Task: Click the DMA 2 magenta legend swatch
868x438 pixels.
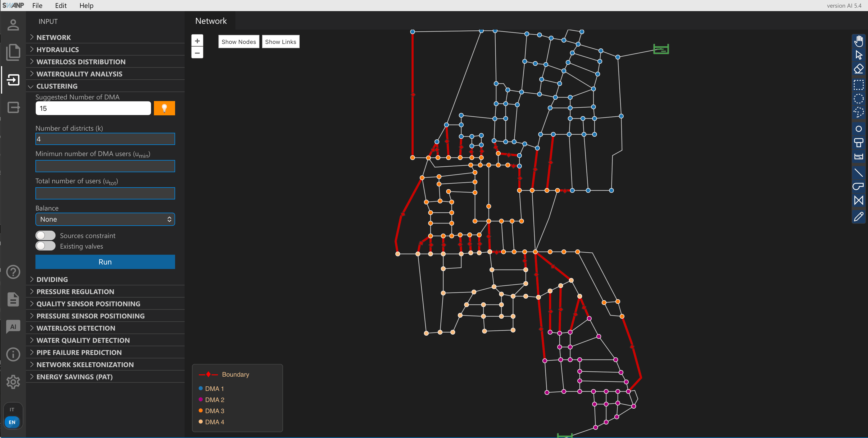Action: pos(200,400)
